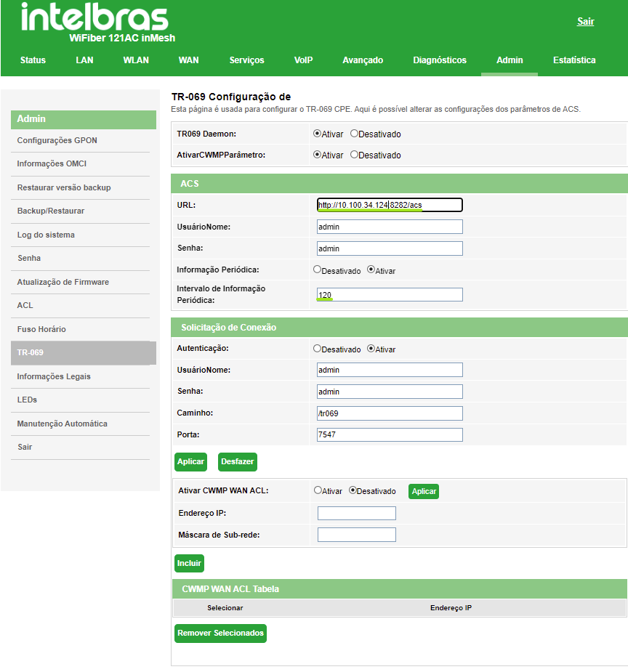Click Solicitação de Conexão UsuárioNome field

click(x=390, y=370)
